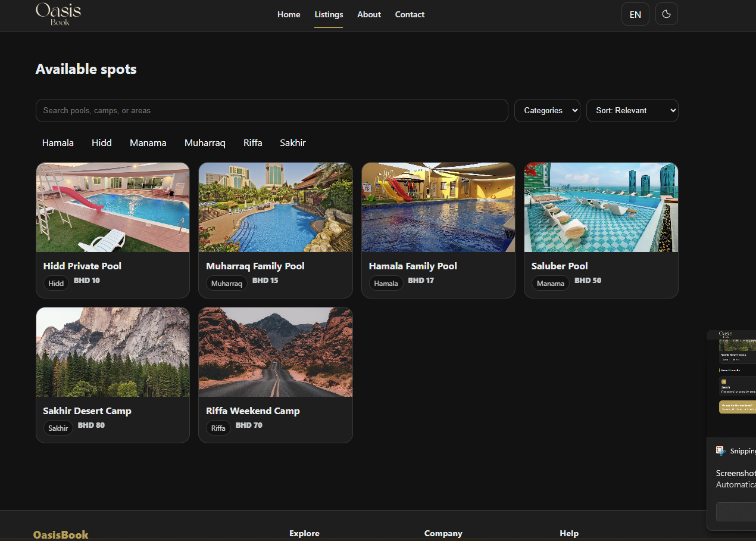
Task: Open the Muharraq Family Pool photo
Action: [x=276, y=207]
